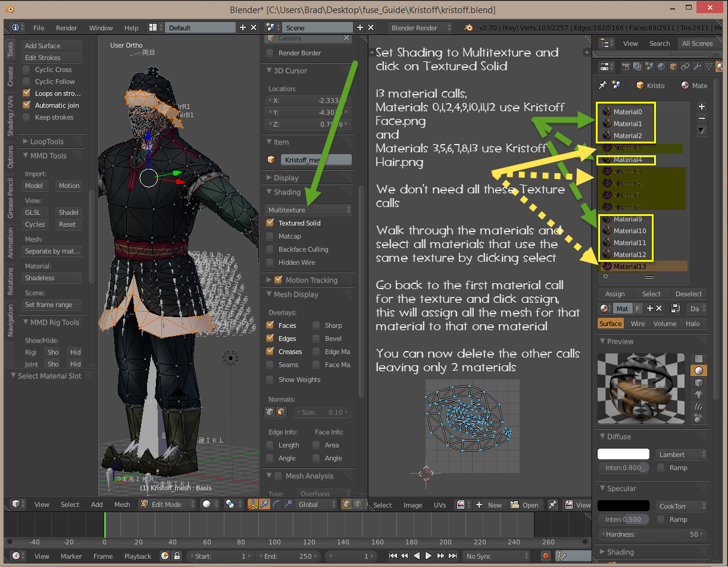The width and height of the screenshot is (728, 567).
Task: Jump to the timeline start frame
Action: [393, 556]
